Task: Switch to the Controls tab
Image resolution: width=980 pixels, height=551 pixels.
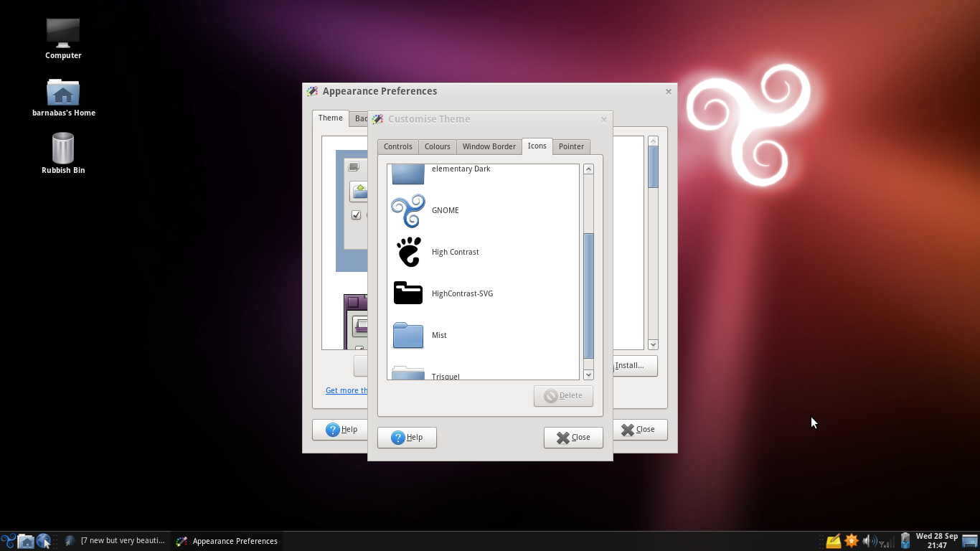Action: pos(397,146)
